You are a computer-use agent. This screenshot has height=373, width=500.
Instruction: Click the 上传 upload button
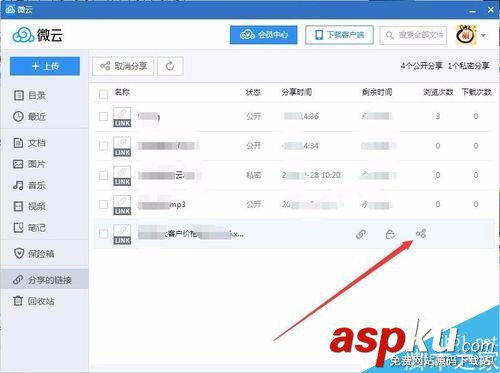pos(45,66)
